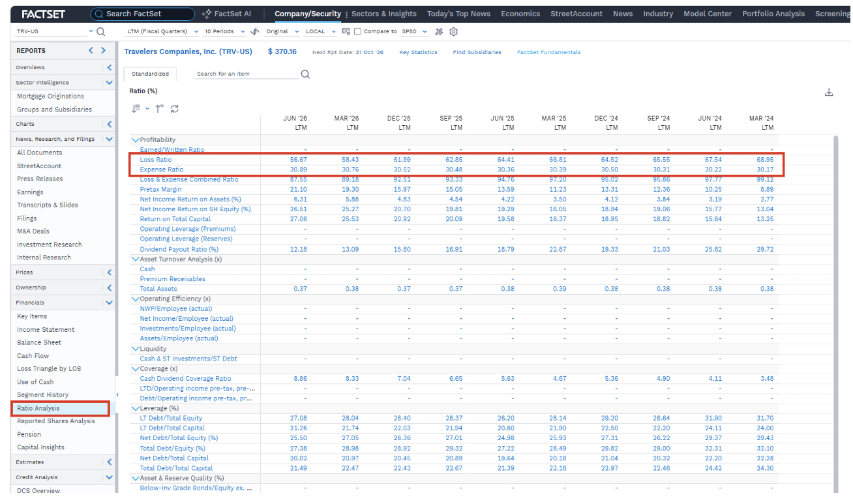Click the ticker search magnifier icon
The image size is (853, 504).
pyautogui.click(x=100, y=31)
